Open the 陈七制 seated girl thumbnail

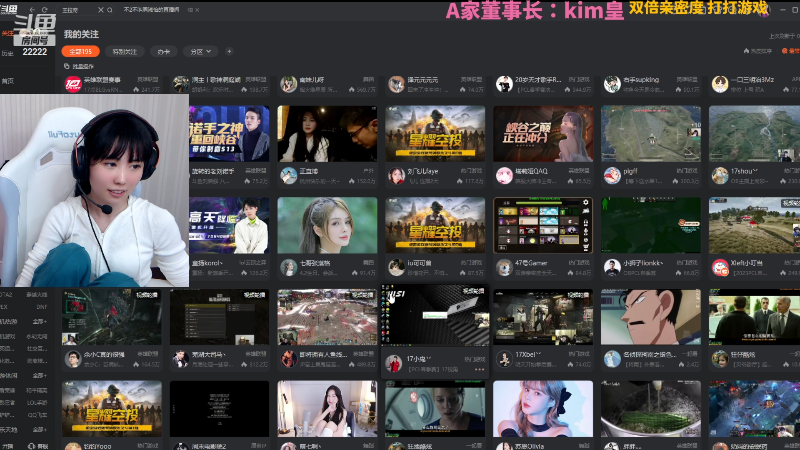coord(327,409)
